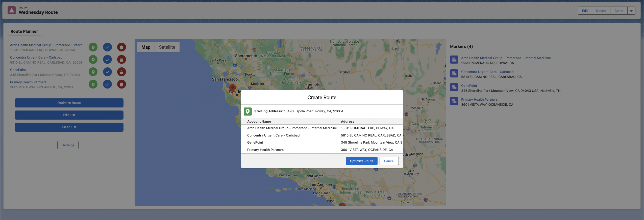
Task: Click Sacramento label on map
Action: [x=246, y=56]
